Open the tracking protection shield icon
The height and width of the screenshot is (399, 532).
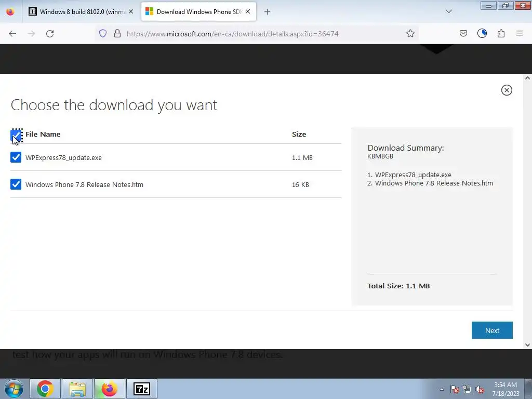coord(103,33)
